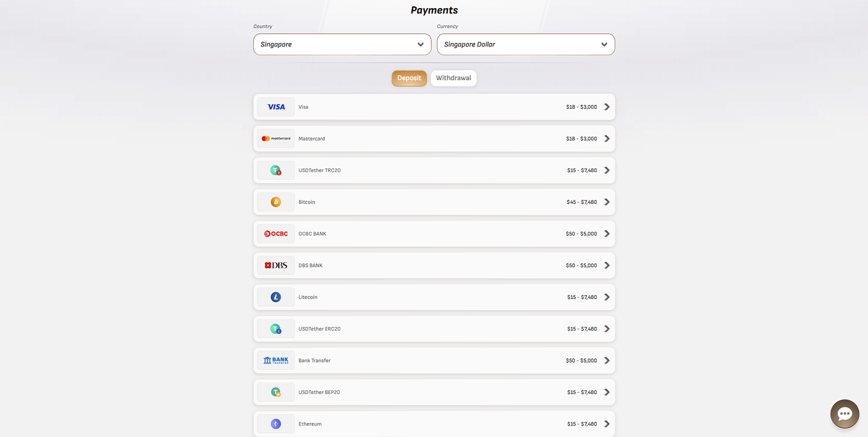
Task: Click the Litecoin limit $15 - $7,480
Action: 582,297
